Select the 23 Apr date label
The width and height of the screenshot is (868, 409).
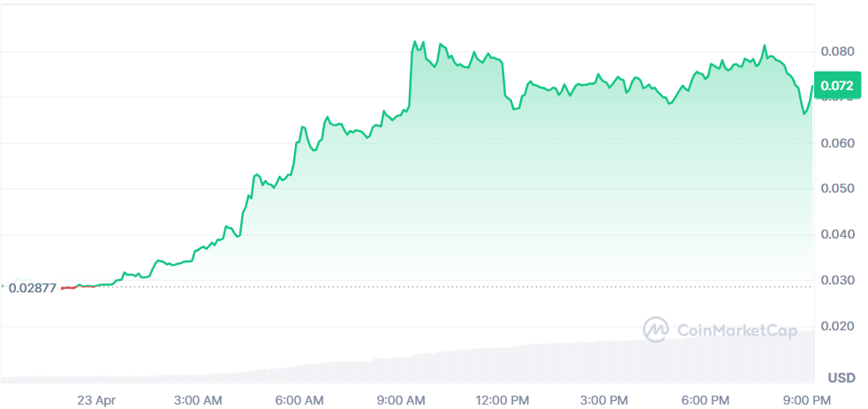coord(96,400)
